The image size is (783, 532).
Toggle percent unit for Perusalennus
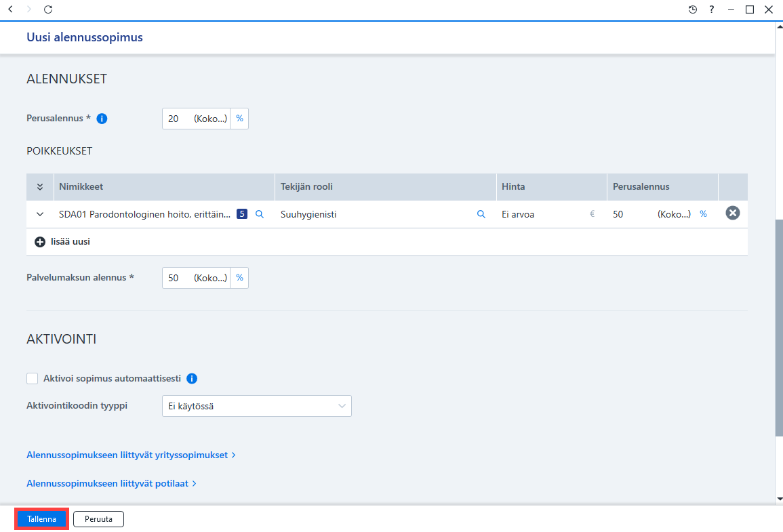pos(240,119)
